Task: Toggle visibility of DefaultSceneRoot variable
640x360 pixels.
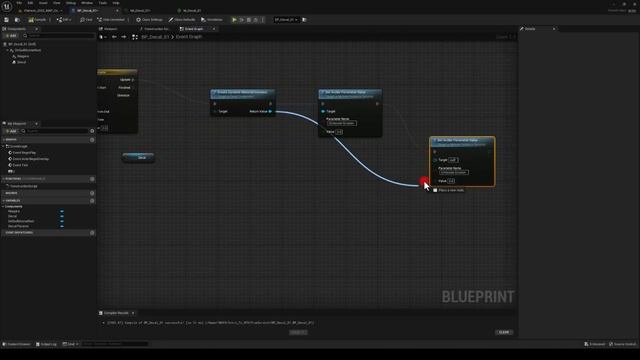Action: coord(62,221)
